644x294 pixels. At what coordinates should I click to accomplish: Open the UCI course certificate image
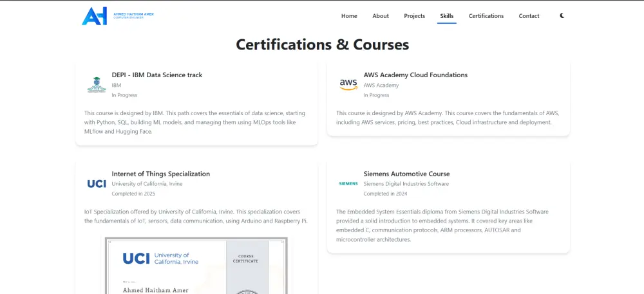point(196,265)
